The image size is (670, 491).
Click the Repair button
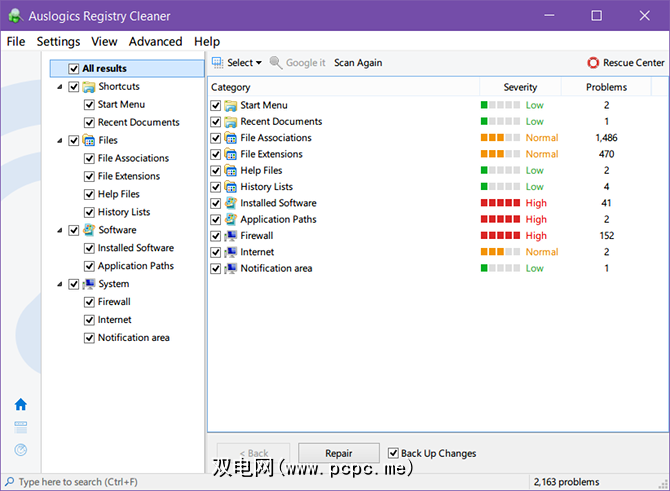pyautogui.click(x=338, y=453)
